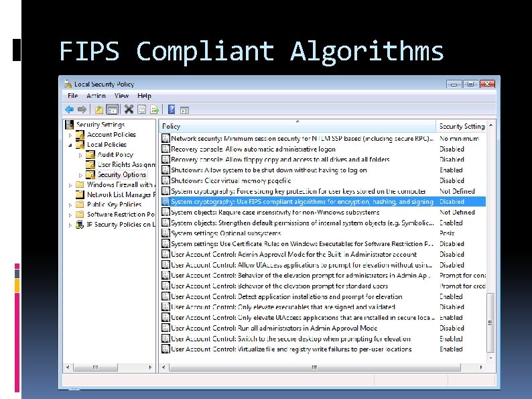Open the File menu
The height and width of the screenshot is (399, 532).
pos(72,96)
